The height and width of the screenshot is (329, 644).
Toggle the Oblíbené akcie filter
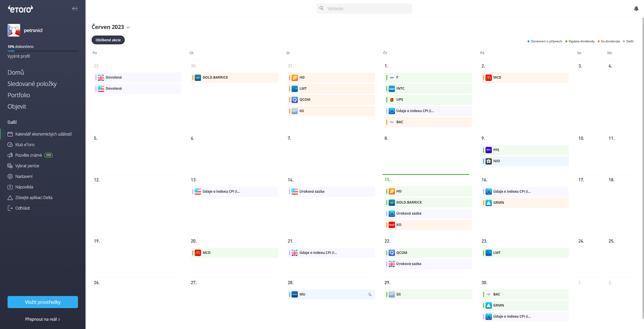[108, 40]
